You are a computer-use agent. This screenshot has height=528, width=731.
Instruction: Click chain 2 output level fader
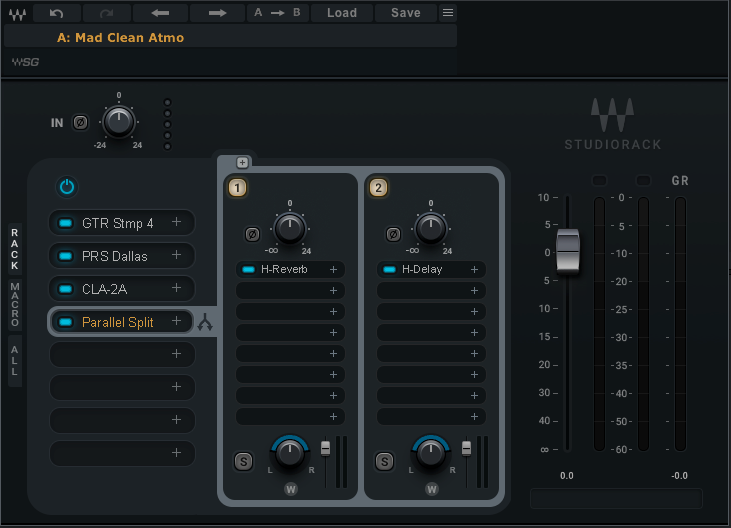tap(466, 448)
